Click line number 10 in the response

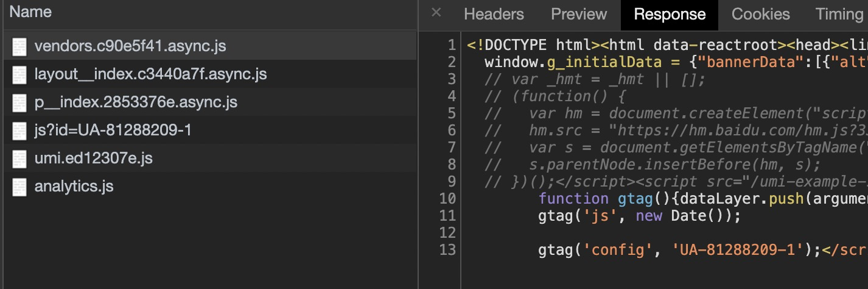[447, 199]
